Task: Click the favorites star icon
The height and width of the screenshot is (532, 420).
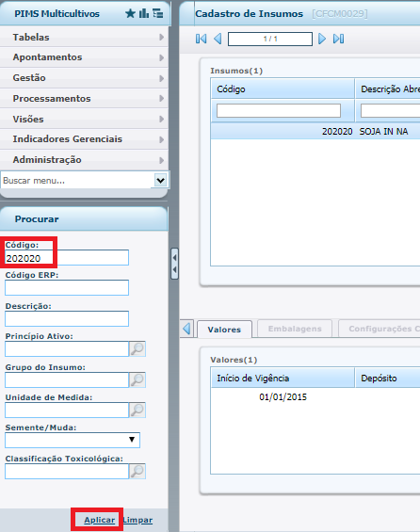Action: coord(130,13)
